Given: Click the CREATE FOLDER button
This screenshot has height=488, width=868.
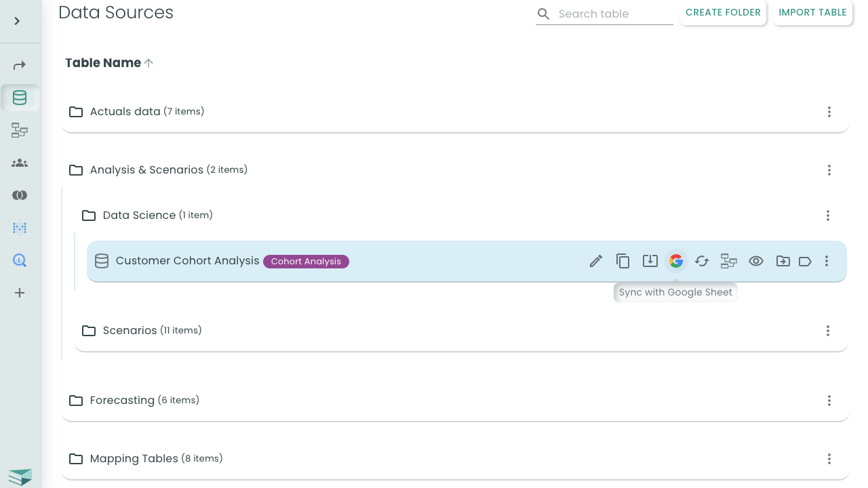Looking at the screenshot, I should click(723, 13).
